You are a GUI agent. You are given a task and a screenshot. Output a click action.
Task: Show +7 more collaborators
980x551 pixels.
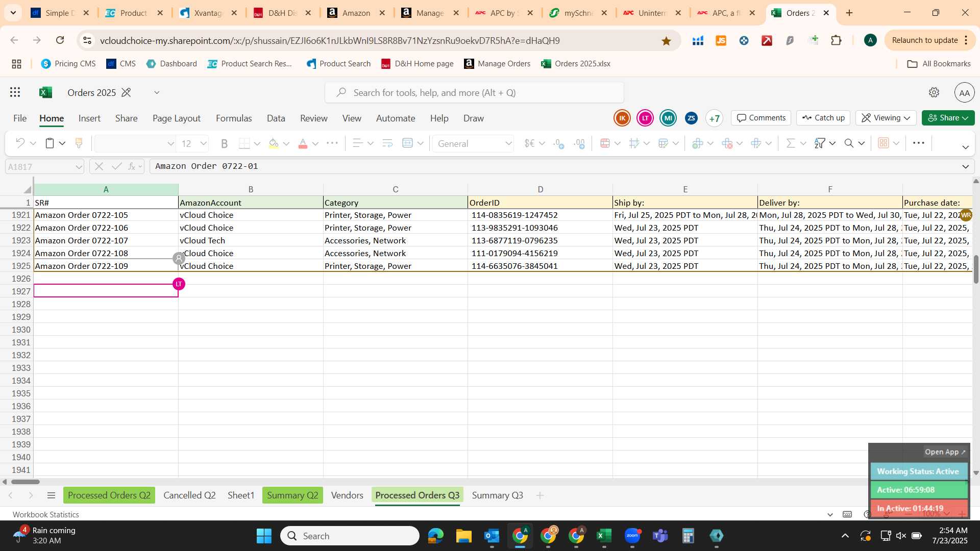click(714, 118)
